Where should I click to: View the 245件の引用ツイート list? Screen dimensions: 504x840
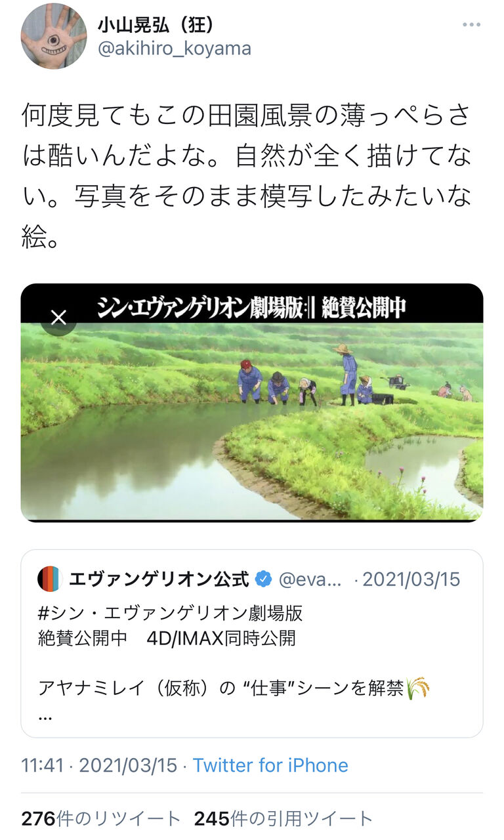click(283, 818)
